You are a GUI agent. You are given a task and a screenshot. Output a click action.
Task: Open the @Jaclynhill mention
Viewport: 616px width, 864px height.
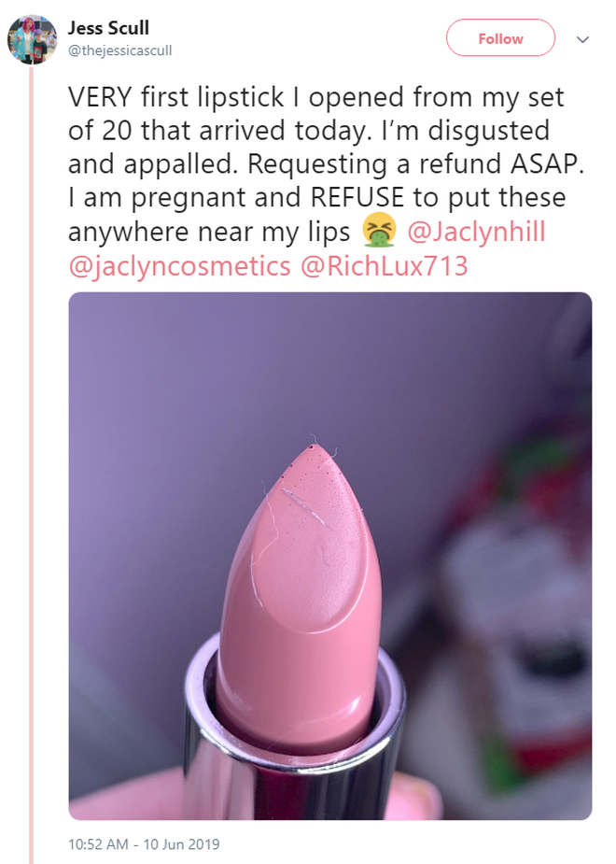pyautogui.click(x=476, y=232)
